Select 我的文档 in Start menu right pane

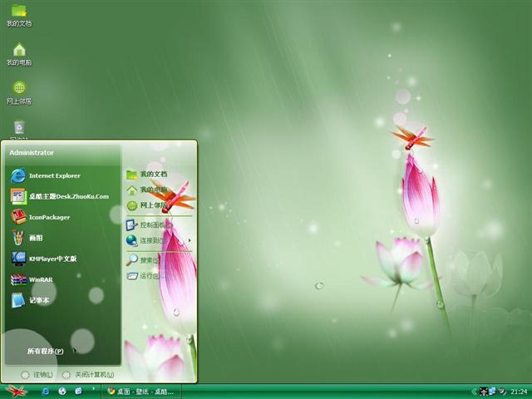pyautogui.click(x=152, y=175)
